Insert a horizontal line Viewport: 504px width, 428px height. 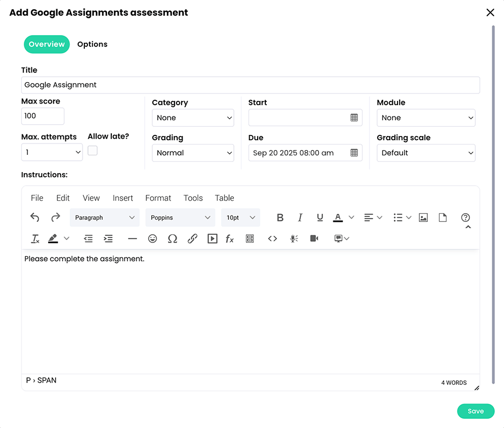132,239
